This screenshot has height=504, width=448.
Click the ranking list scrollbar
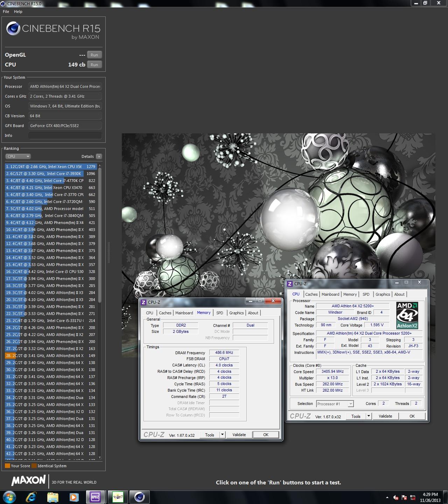pos(100,234)
